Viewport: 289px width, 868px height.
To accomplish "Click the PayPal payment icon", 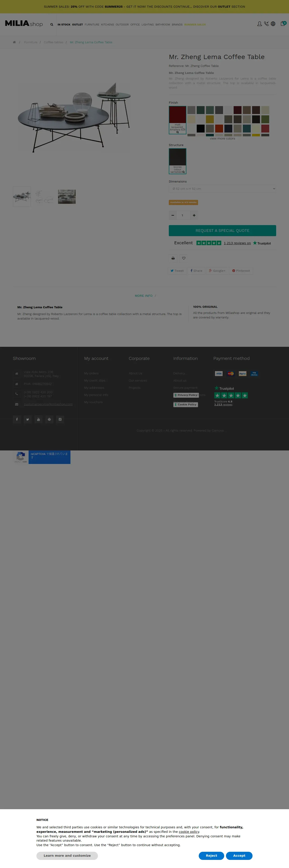I will [243, 373].
